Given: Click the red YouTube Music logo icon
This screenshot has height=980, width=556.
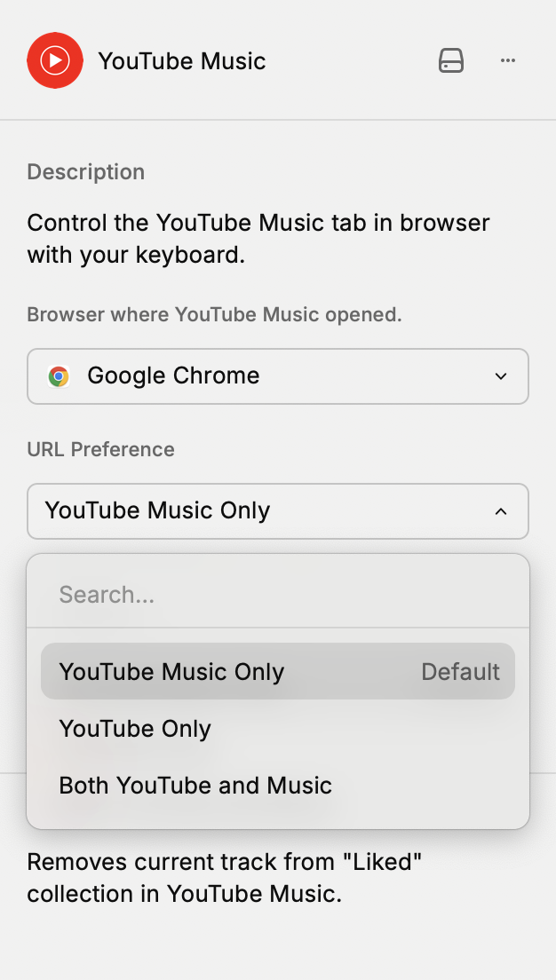Looking at the screenshot, I should click(55, 60).
